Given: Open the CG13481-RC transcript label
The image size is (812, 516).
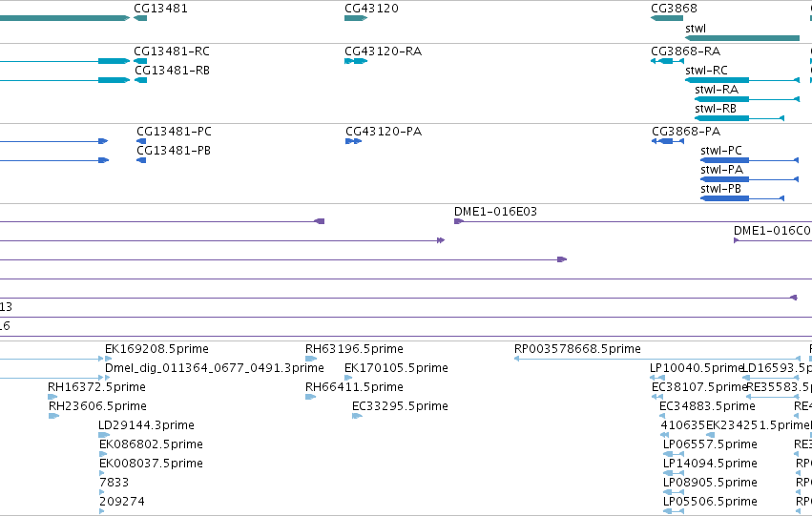Looking at the screenshot, I should pyautogui.click(x=172, y=52).
